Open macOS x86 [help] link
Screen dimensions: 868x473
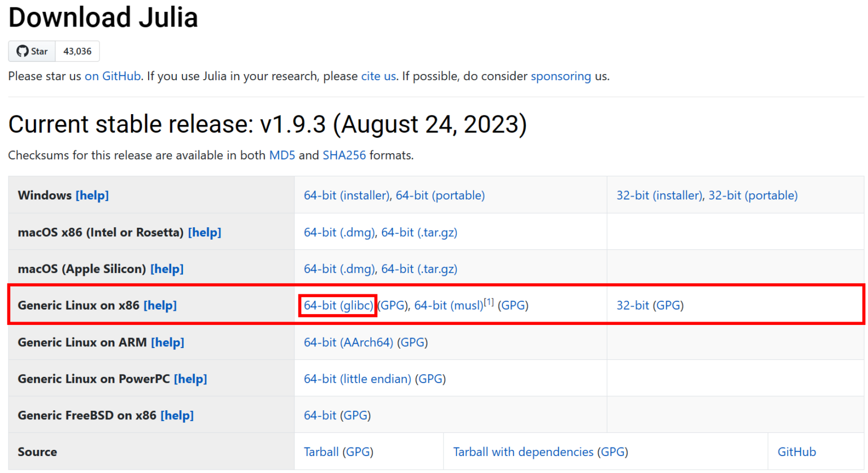click(205, 232)
